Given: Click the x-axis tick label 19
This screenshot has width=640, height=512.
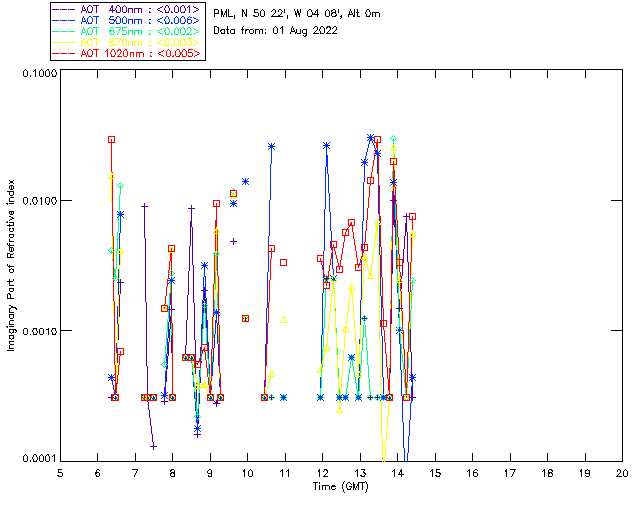Looking at the screenshot, I should (x=585, y=473).
